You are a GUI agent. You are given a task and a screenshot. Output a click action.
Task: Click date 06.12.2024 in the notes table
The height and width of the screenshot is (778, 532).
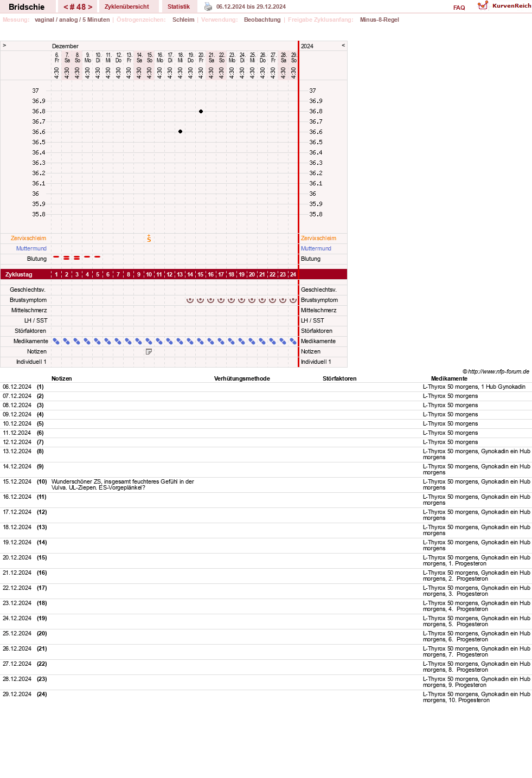pos(17,387)
